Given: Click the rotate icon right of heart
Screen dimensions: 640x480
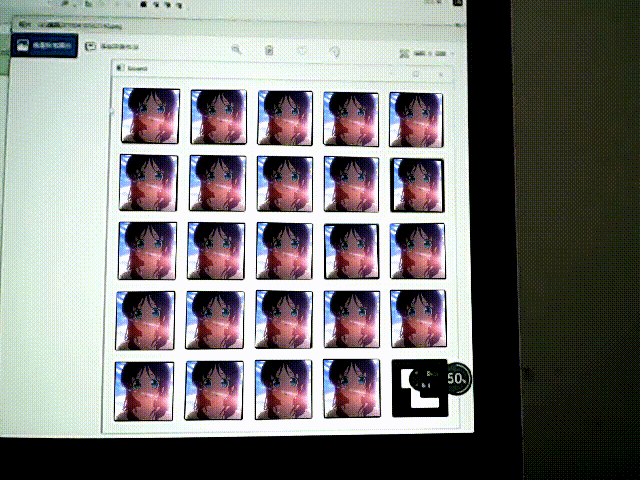Looking at the screenshot, I should click(334, 52).
